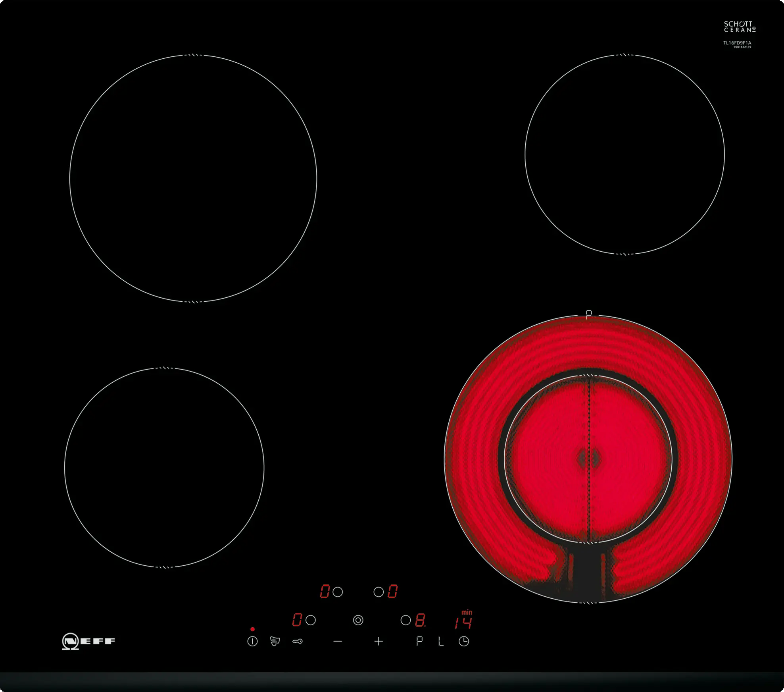The image size is (784, 692).
Task: Tap the 14 min timer display
Action: (463, 622)
